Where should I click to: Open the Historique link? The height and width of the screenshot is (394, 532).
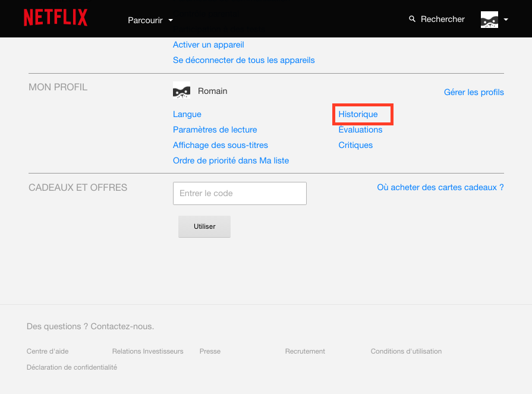[358, 114]
